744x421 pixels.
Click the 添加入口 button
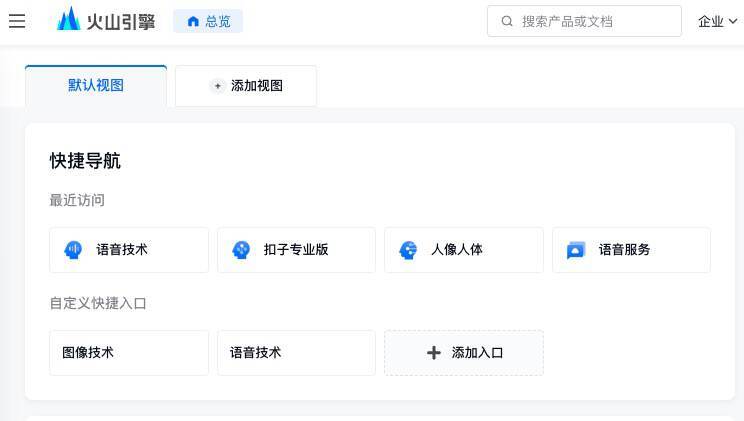pyautogui.click(x=464, y=353)
